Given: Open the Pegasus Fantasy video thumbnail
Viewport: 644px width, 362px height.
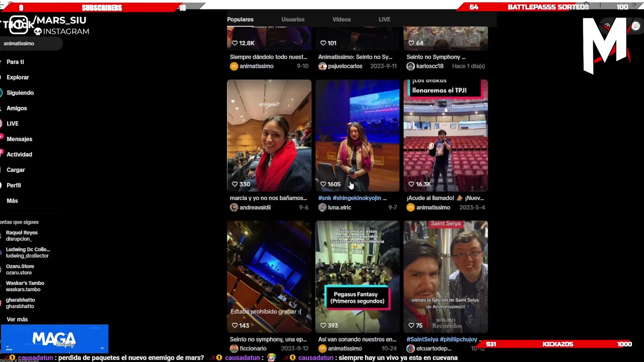Looking at the screenshot, I should tap(357, 277).
